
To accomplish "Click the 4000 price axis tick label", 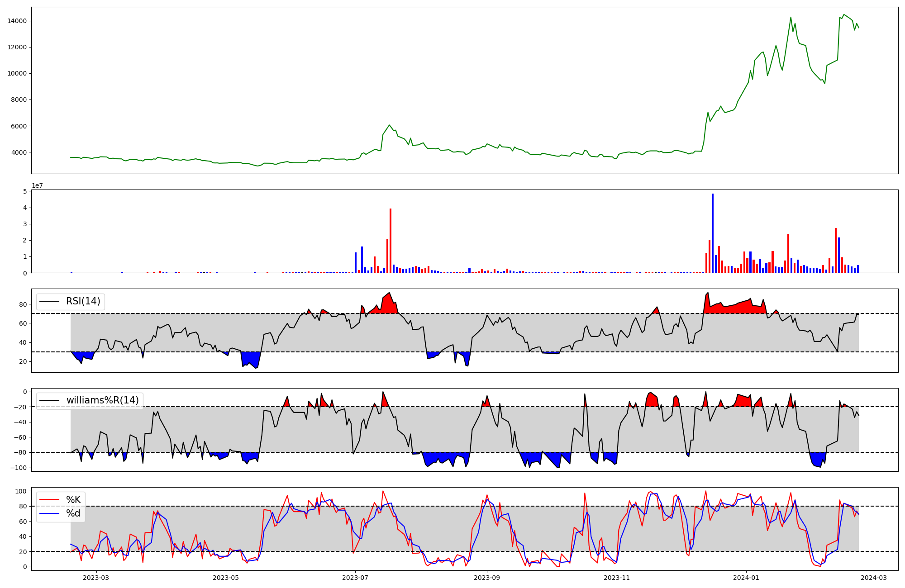I will point(19,152).
